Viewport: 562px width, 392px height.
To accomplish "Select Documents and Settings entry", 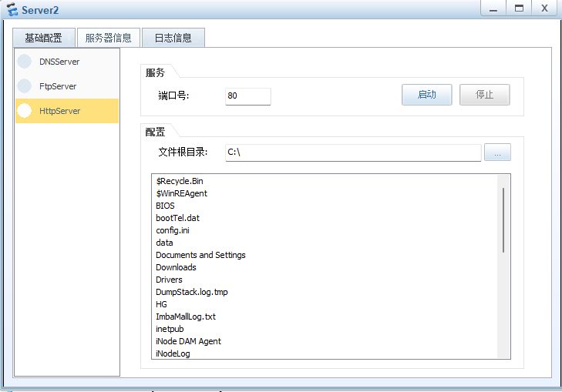I will pyautogui.click(x=200, y=255).
